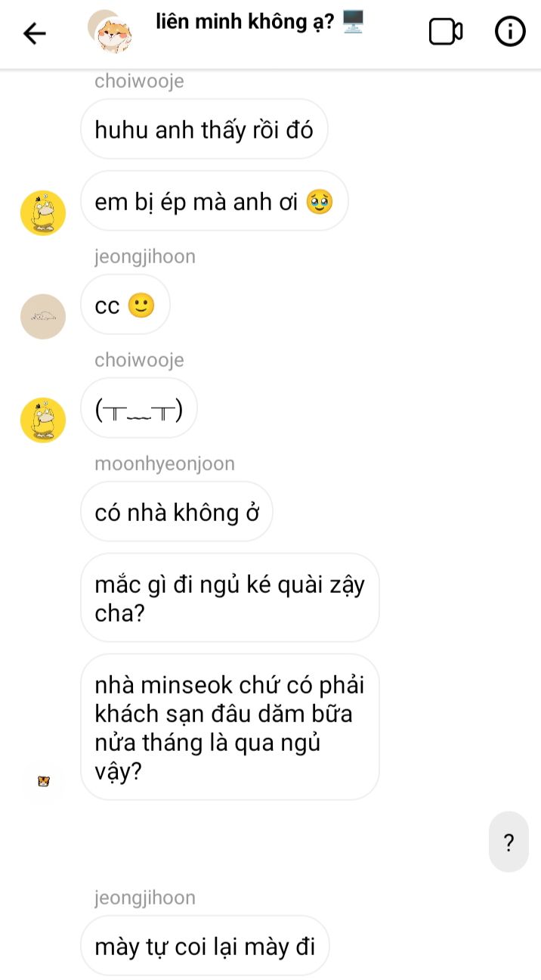Tap the Psyduck avatar beside 'em bị ép'

point(42,213)
